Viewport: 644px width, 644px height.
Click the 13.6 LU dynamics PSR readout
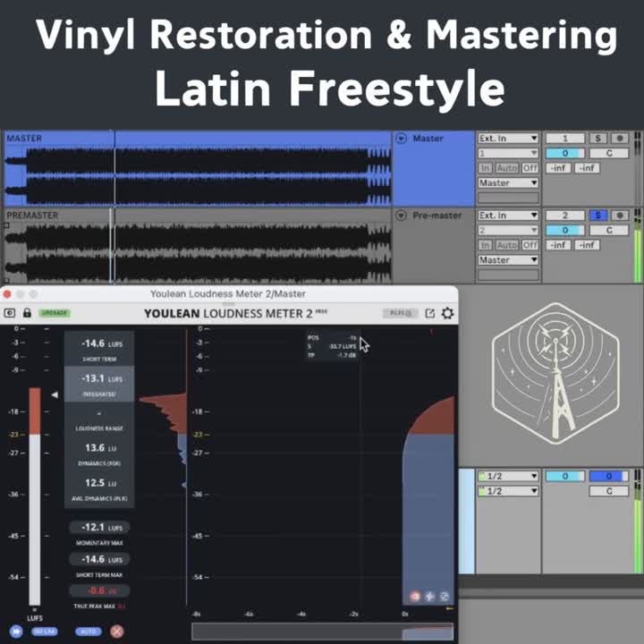(x=99, y=453)
